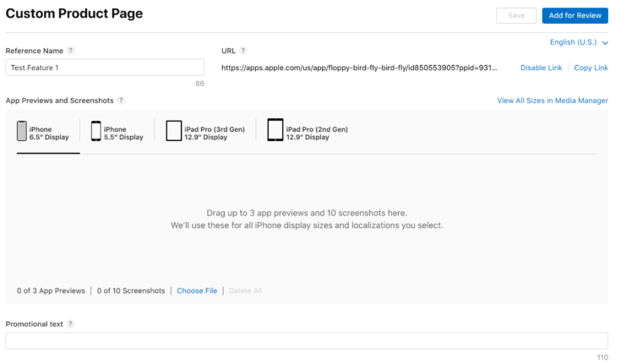Select the iPad Pro 3rd Gen device icon
This screenshot has height=364, width=637.
(174, 131)
